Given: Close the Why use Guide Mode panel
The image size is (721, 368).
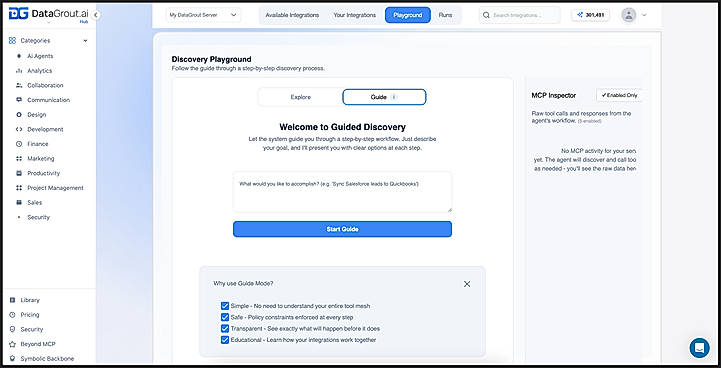Looking at the screenshot, I should (x=467, y=284).
